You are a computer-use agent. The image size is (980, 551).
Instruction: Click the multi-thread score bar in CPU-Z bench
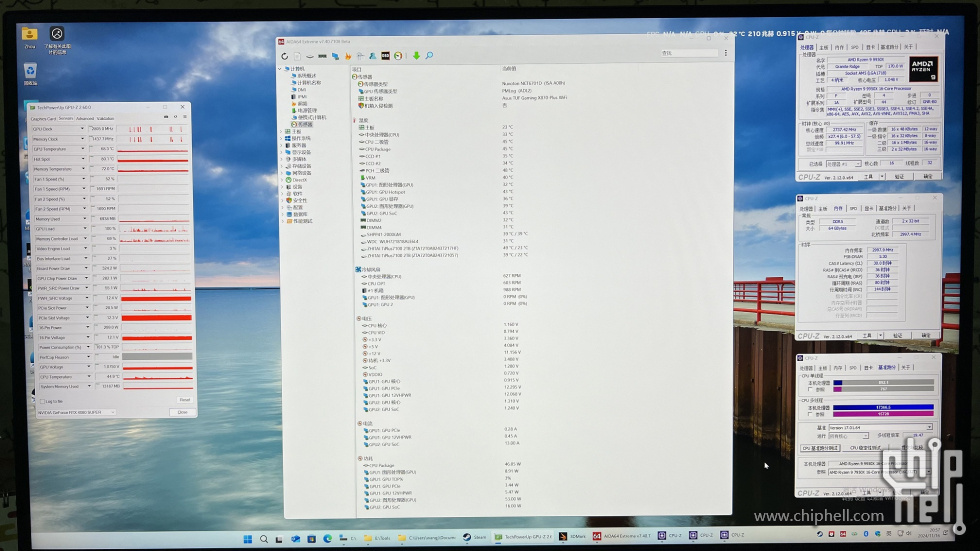[x=883, y=407]
